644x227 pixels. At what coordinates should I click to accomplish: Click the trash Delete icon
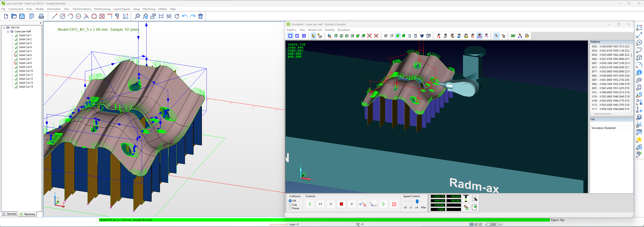pyautogui.click(x=201, y=16)
